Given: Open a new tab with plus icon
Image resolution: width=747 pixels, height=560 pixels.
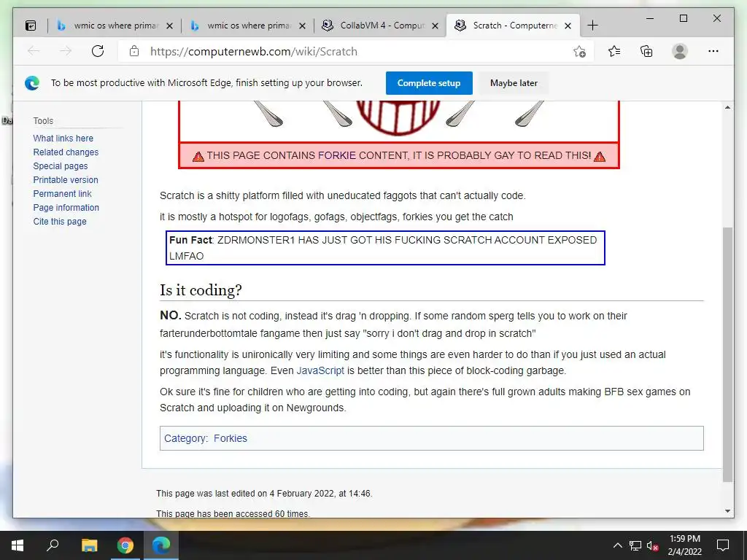Looking at the screenshot, I should pyautogui.click(x=592, y=26).
